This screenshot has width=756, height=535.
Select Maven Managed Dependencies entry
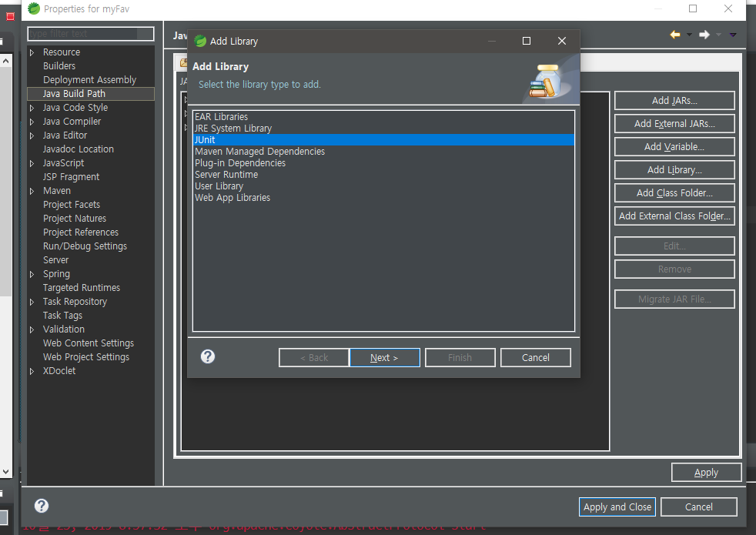[x=384, y=152]
